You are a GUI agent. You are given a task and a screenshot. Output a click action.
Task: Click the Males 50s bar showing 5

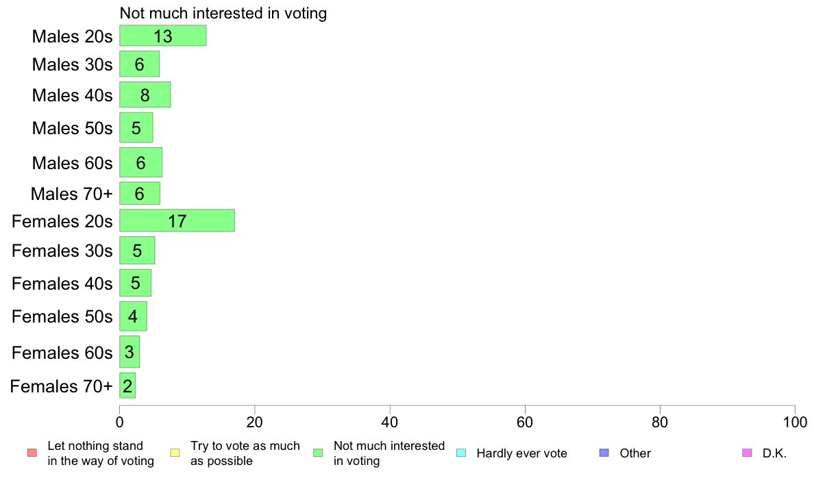(x=136, y=127)
